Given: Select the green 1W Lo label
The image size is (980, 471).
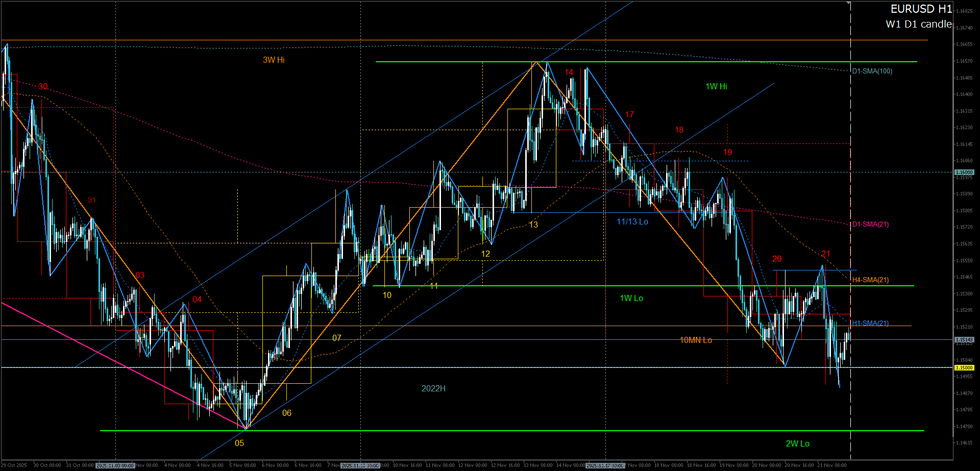Looking at the screenshot, I should [x=631, y=298].
